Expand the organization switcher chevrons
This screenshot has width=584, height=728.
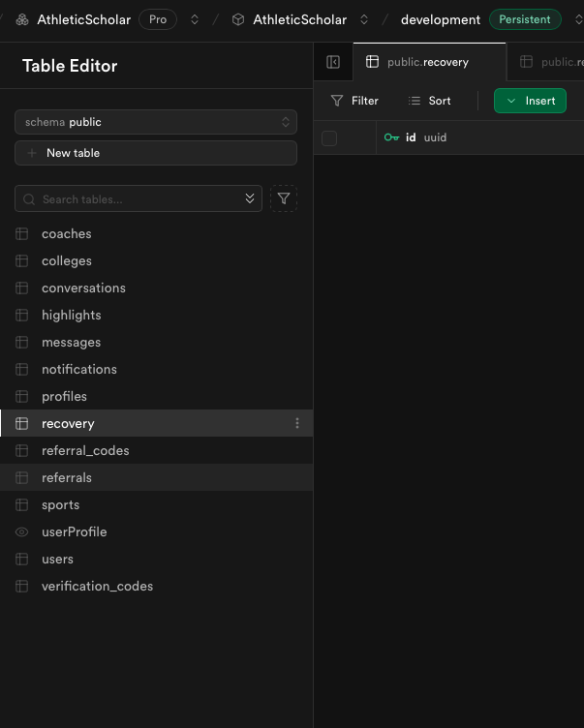(x=195, y=19)
